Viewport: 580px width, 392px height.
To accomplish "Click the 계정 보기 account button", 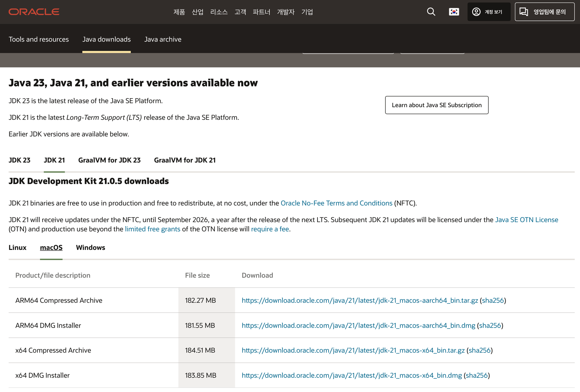I will [489, 12].
